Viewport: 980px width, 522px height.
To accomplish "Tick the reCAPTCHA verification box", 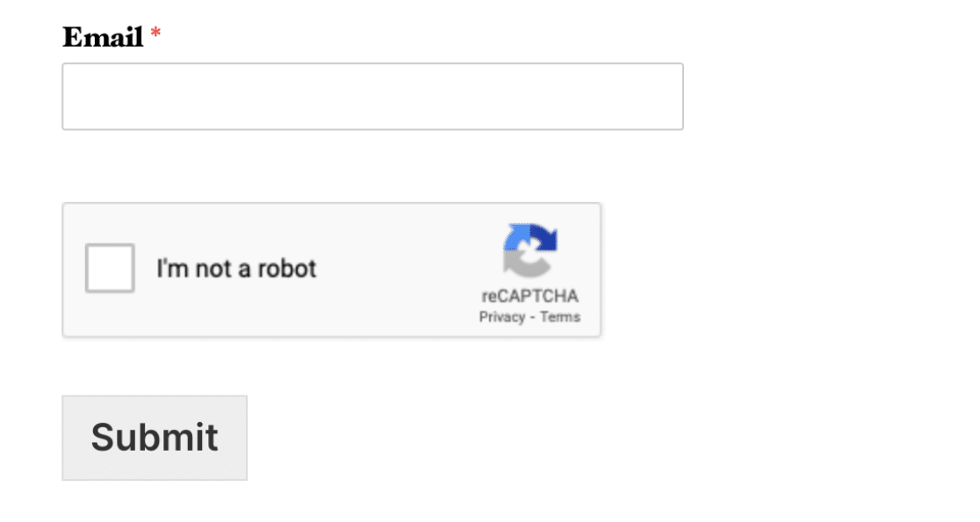I will pyautogui.click(x=110, y=268).
